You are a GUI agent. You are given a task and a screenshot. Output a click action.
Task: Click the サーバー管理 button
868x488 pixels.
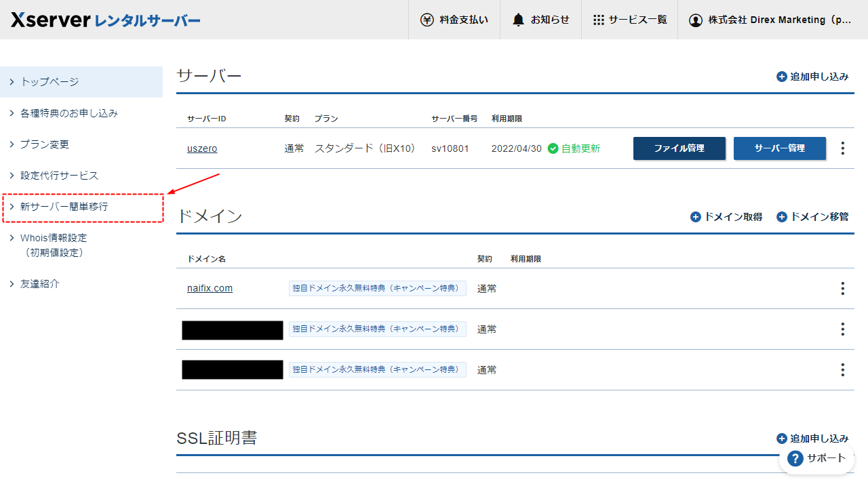[779, 148]
